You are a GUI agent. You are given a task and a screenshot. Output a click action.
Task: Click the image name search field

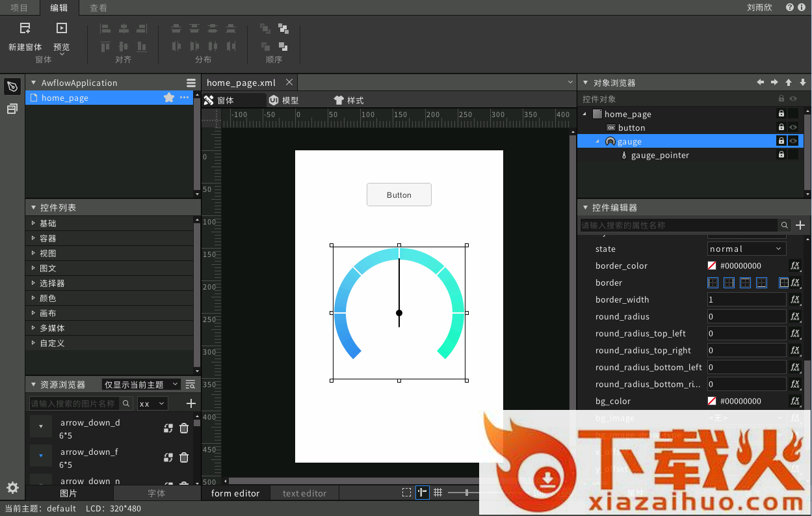coord(75,403)
